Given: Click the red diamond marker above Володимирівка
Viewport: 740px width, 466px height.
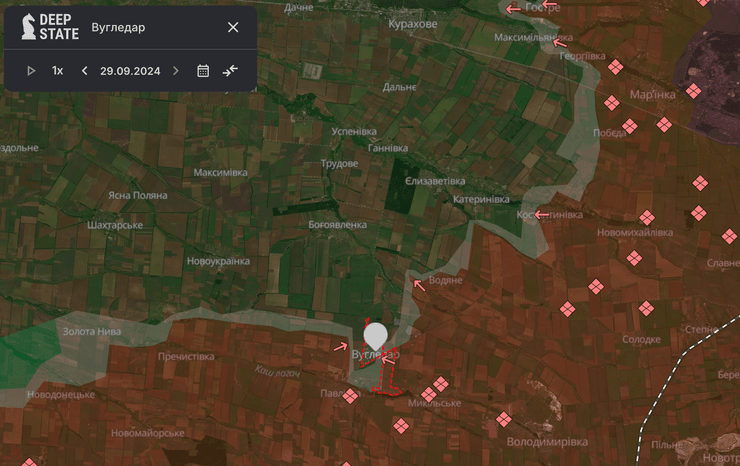Looking at the screenshot, I should pyautogui.click(x=504, y=419).
